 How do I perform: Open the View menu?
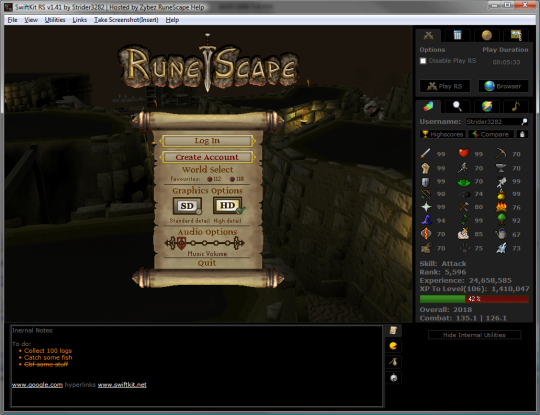pos(31,20)
